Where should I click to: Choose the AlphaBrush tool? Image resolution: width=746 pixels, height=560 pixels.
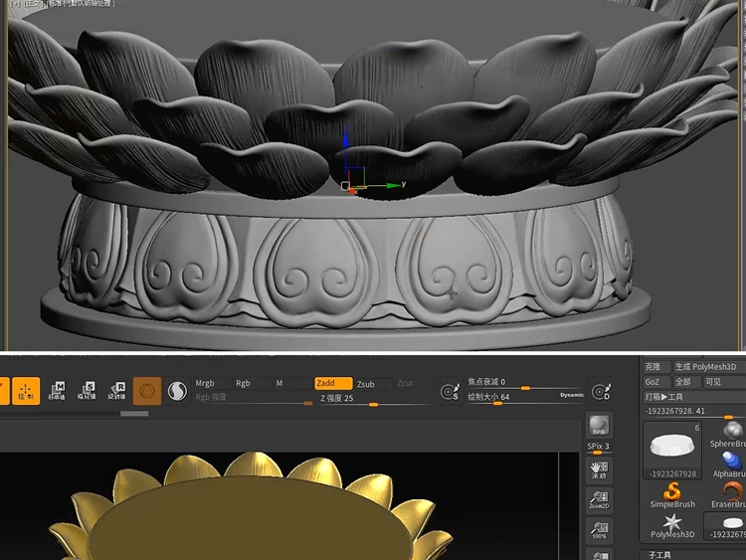tap(729, 465)
